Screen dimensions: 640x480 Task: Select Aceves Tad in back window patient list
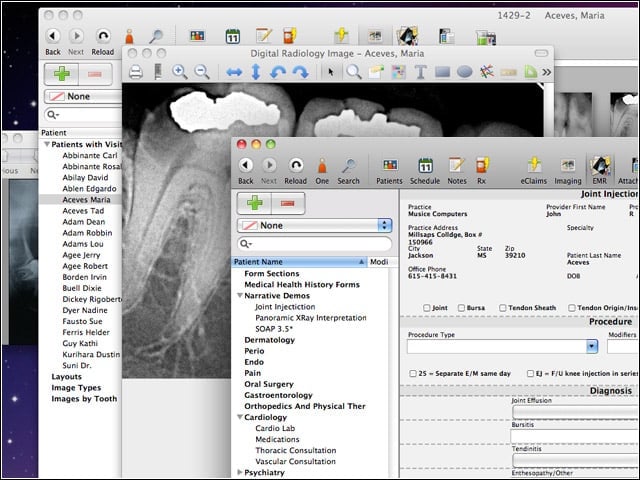tap(83, 211)
